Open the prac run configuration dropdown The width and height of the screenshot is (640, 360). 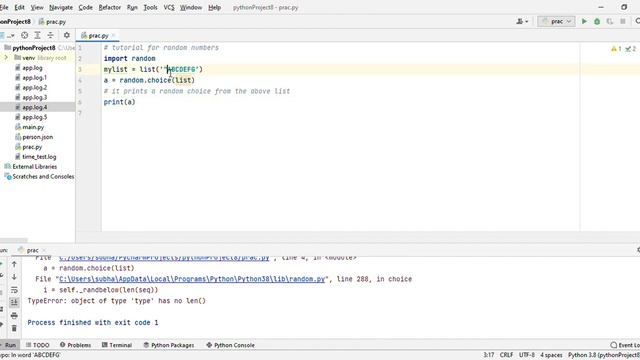pyautogui.click(x=556, y=21)
